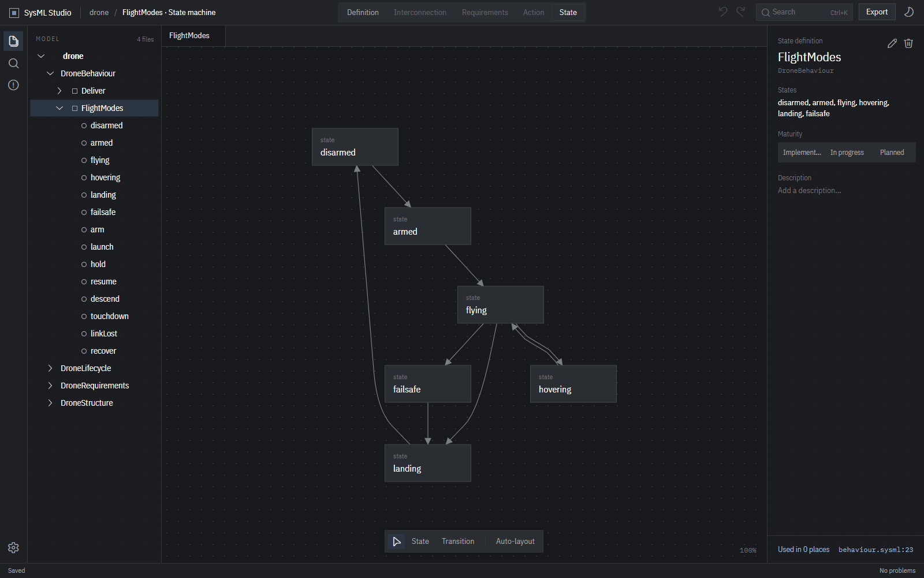Image resolution: width=924 pixels, height=578 pixels.
Task: Select touchdown in the model tree
Action: (94, 316)
